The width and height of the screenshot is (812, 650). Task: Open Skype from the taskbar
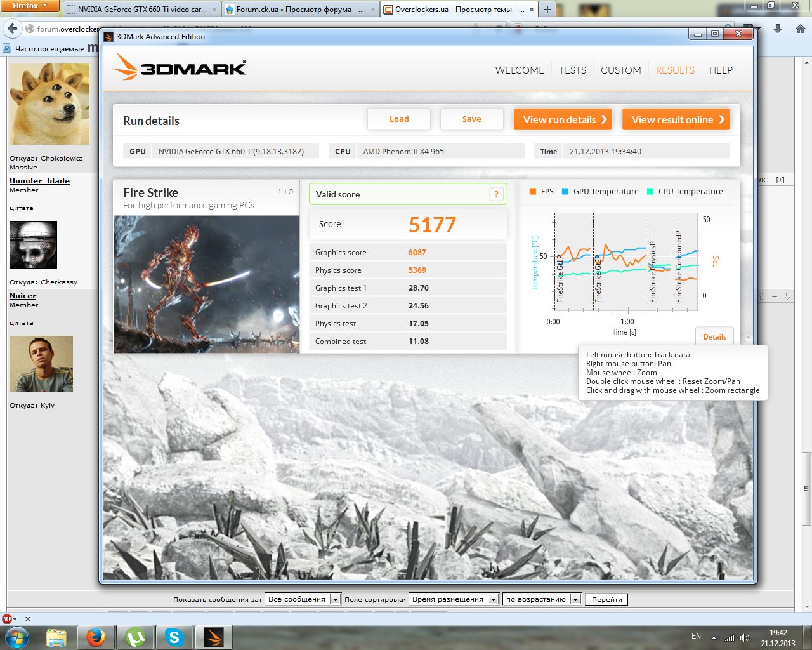click(174, 637)
